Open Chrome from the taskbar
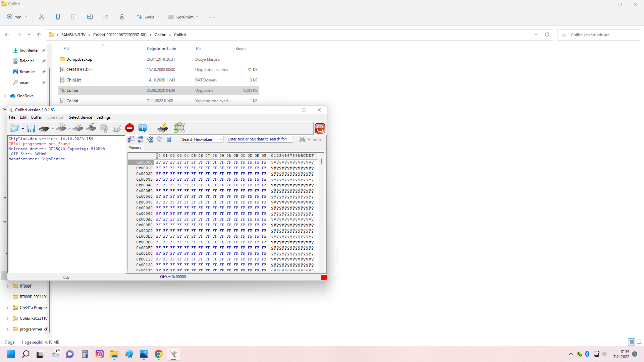This screenshot has height=362, width=644. tap(159, 354)
